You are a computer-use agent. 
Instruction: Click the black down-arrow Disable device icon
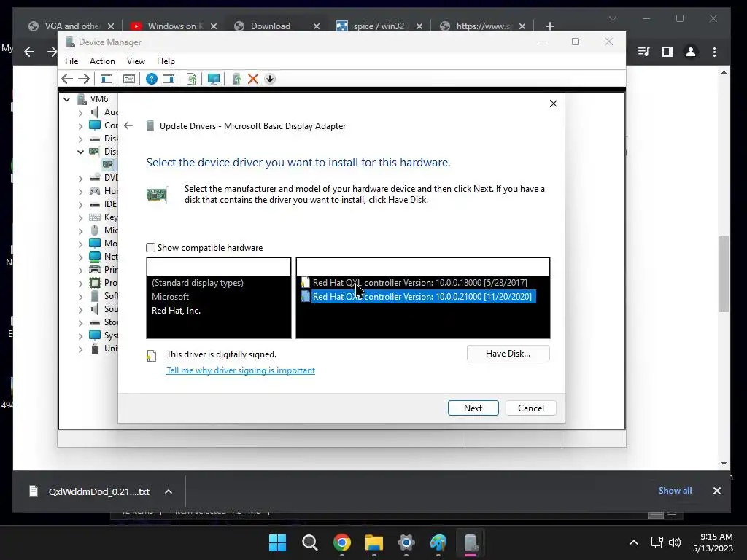270,79
